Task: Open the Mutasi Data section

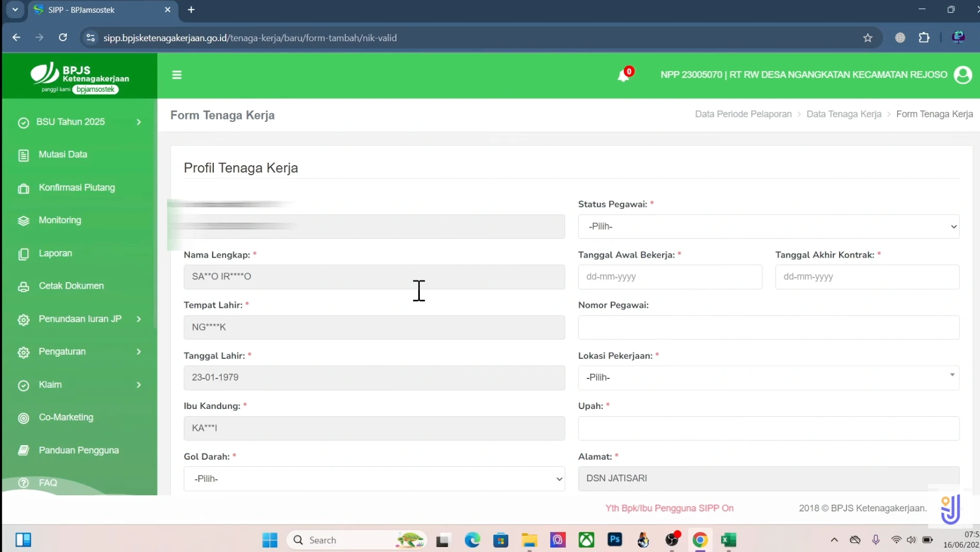Action: [x=61, y=155]
